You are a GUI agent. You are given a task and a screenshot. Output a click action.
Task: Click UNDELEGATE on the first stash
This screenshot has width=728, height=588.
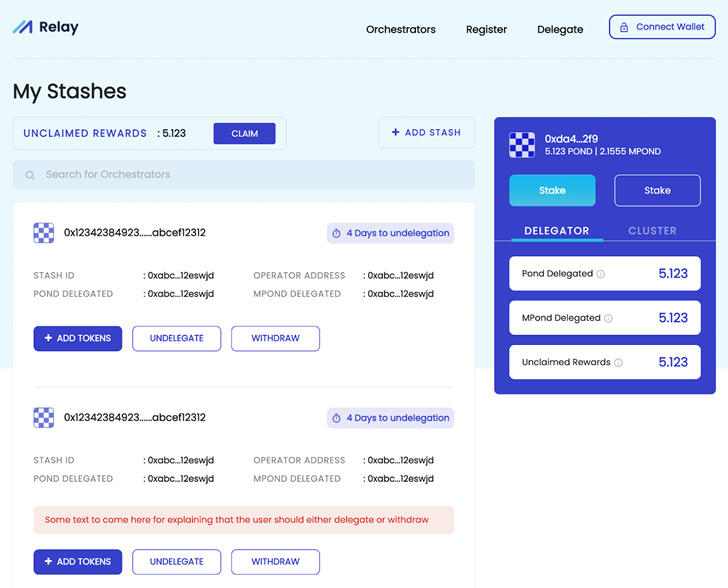176,338
